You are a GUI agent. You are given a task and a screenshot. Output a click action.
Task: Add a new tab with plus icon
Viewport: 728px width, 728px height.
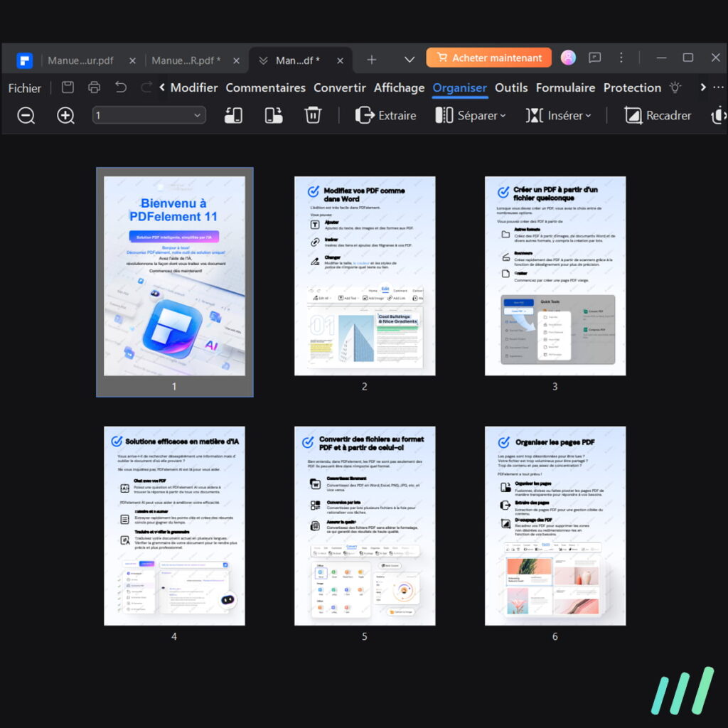tap(371, 60)
